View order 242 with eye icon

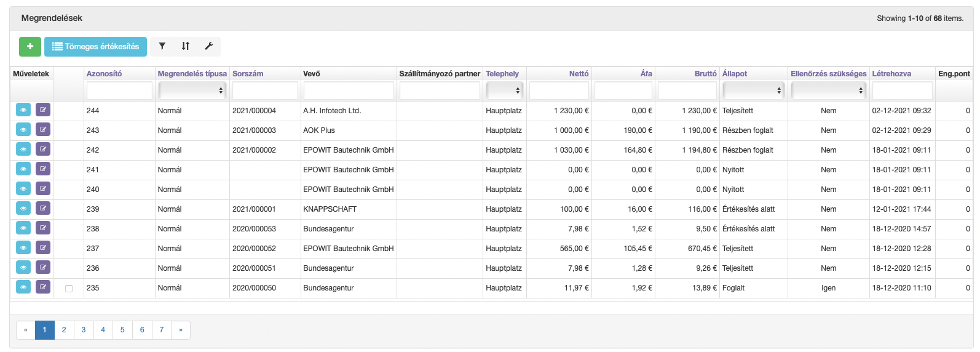pos(23,150)
